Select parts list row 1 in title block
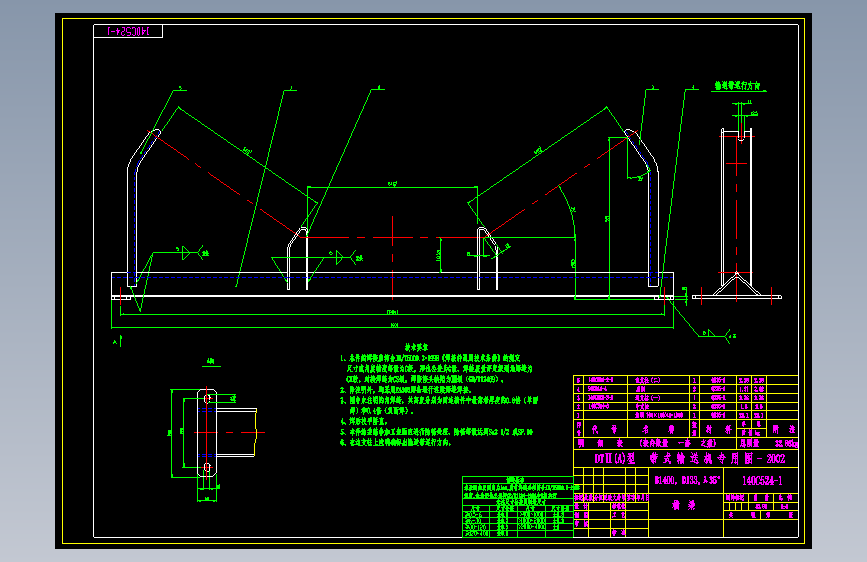The image size is (867, 562). [686, 415]
